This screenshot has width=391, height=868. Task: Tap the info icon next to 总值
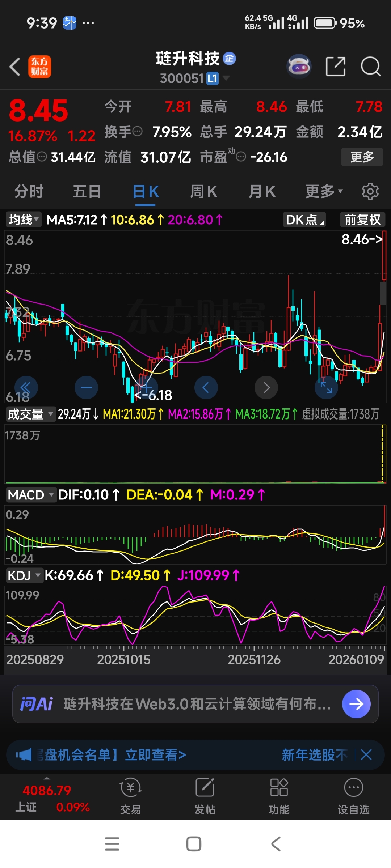(x=42, y=157)
